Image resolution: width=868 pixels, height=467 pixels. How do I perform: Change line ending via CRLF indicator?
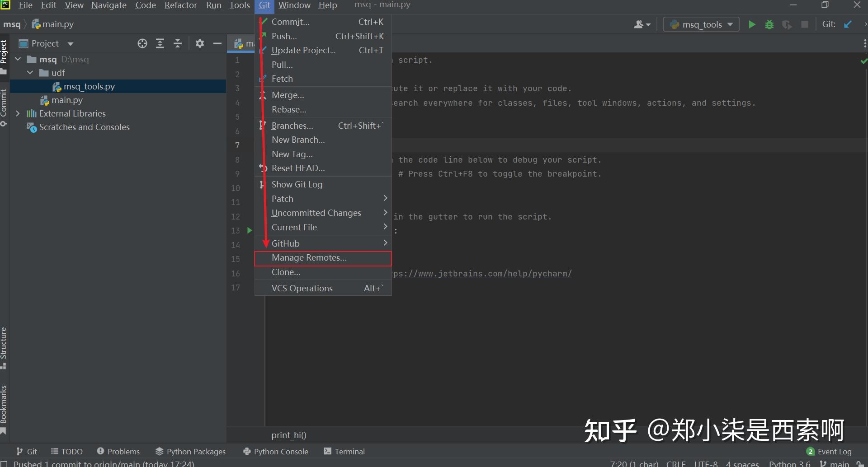(x=675, y=463)
